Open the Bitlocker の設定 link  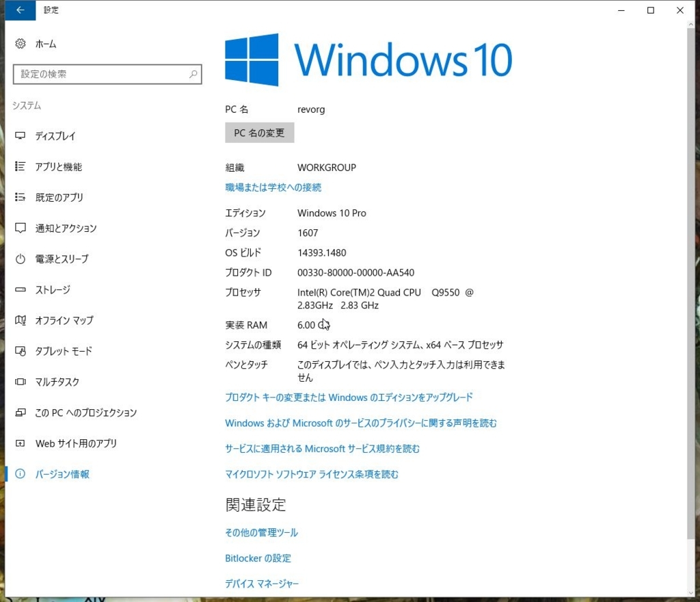[258, 558]
